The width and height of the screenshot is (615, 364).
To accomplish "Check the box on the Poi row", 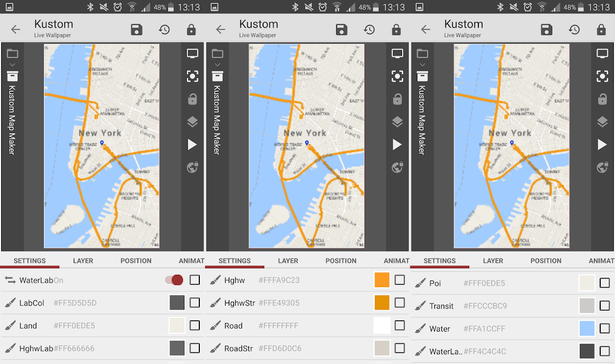I will 605,283.
